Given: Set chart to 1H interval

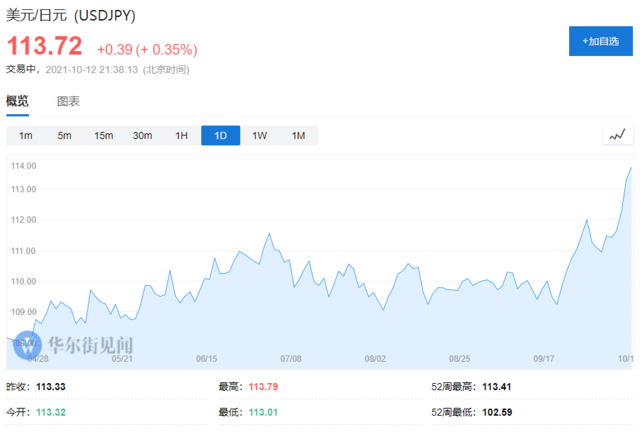Looking at the screenshot, I should click(181, 136).
